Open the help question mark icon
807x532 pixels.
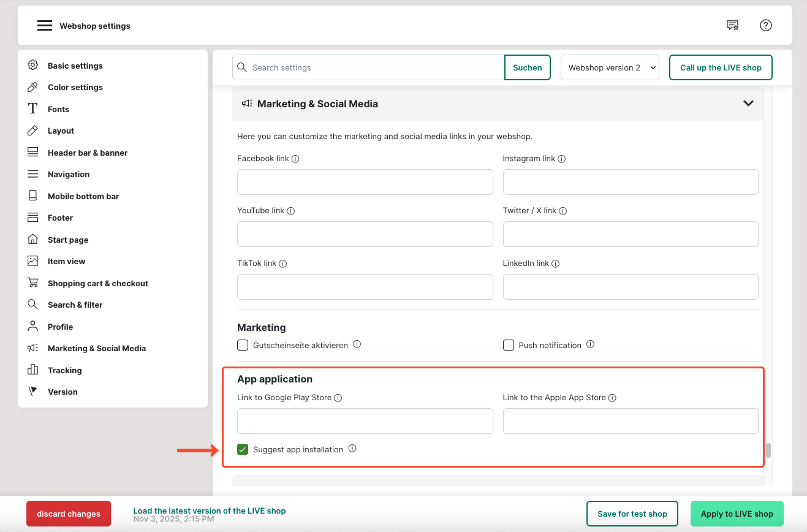coord(765,25)
